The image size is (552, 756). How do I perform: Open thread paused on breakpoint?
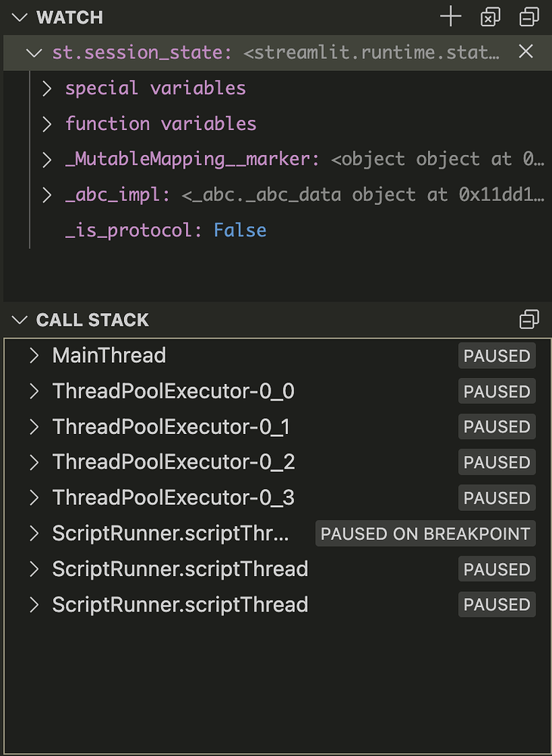170,534
